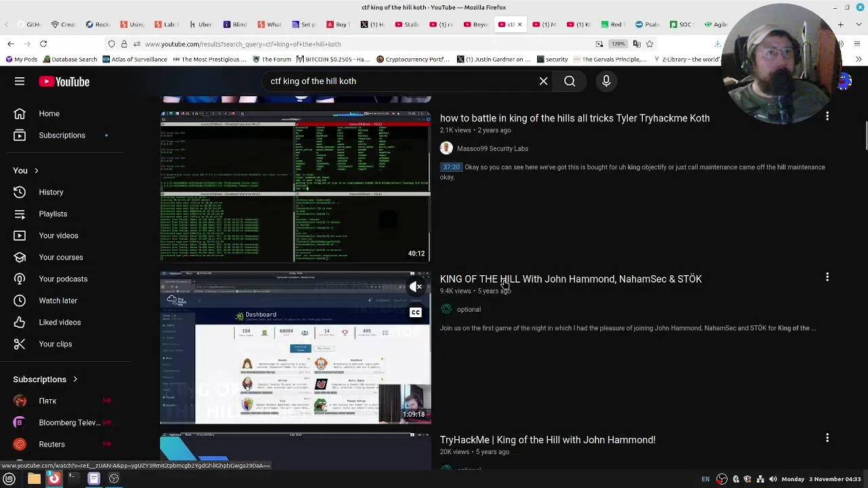Expand the You section chevron

coord(36,171)
